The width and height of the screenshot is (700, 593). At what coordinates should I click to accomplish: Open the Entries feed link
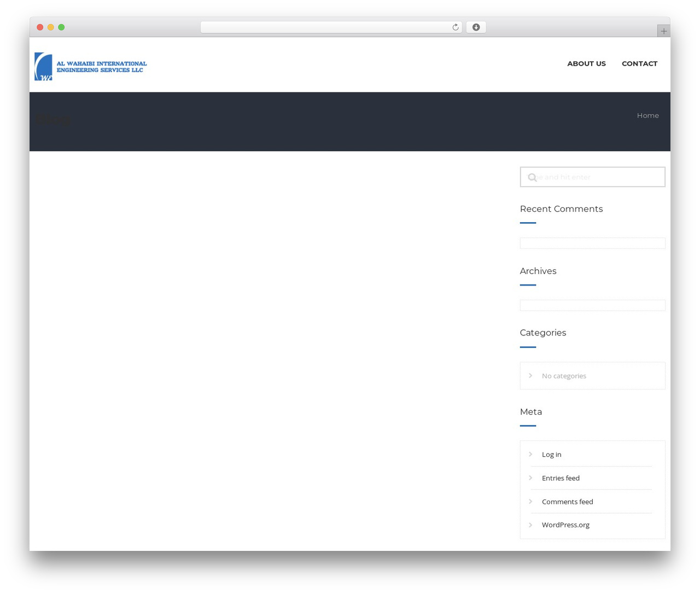coord(561,478)
